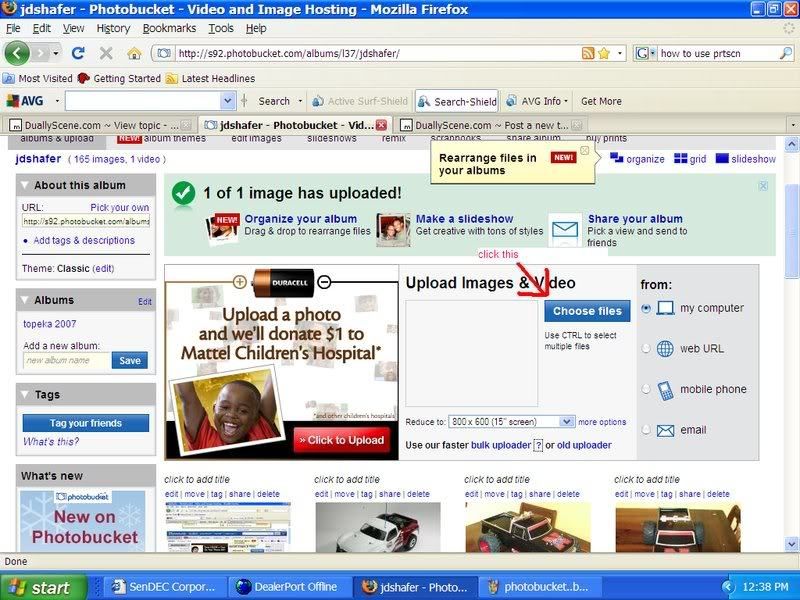Click the 'Choose files' button
The height and width of the screenshot is (600, 800).
point(587,311)
